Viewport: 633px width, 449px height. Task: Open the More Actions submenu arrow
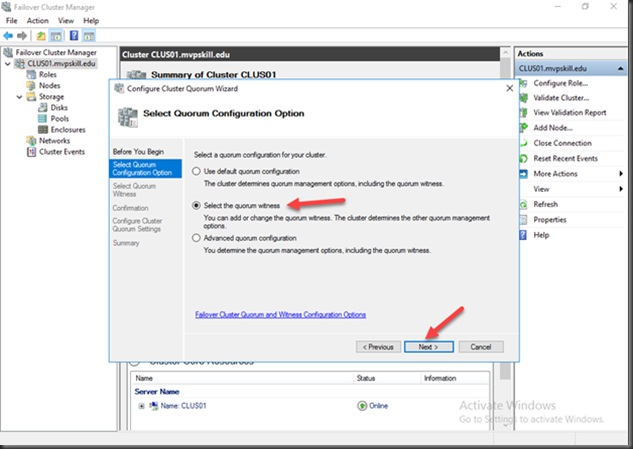(x=621, y=174)
